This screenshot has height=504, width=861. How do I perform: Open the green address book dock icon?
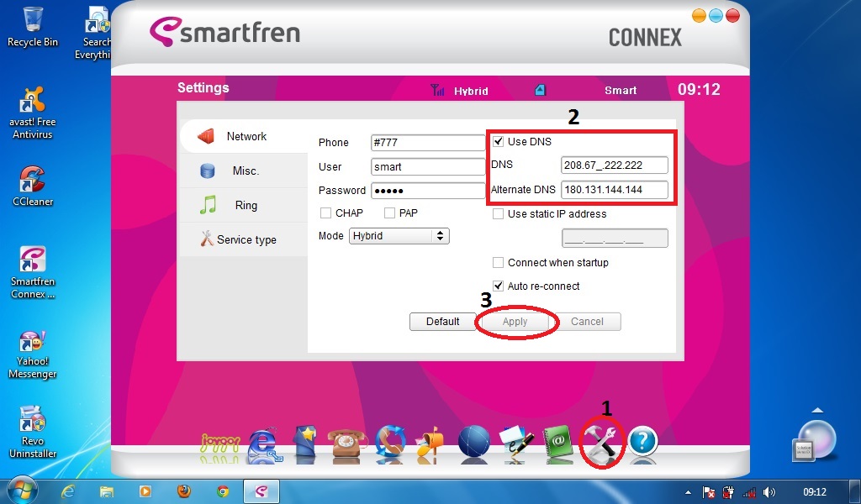click(558, 442)
